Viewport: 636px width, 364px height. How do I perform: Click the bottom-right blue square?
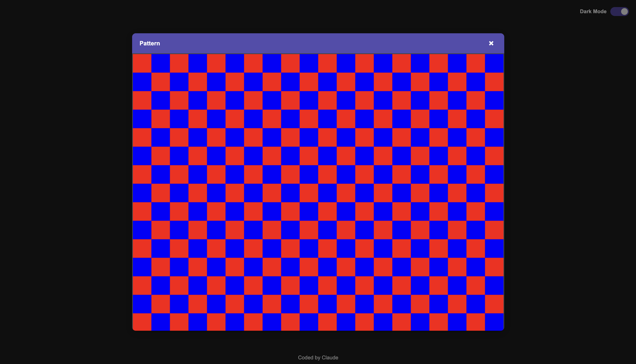[x=494, y=321]
